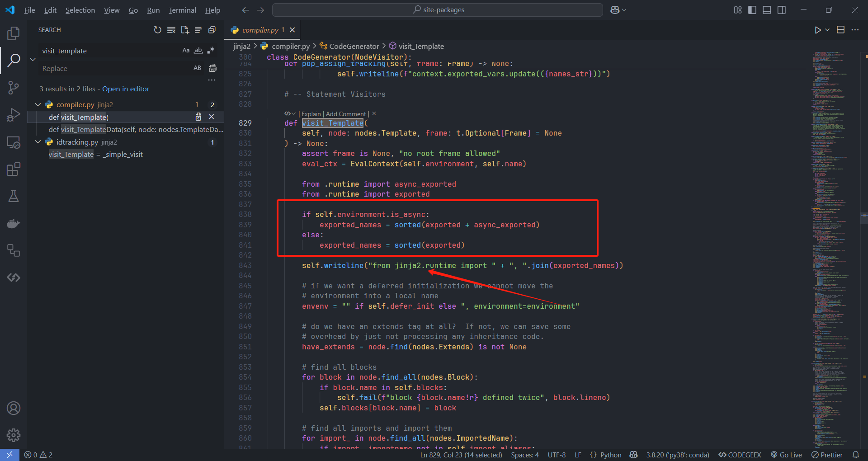This screenshot has height=461, width=868.
Task: Open the Terminal menu
Action: click(182, 10)
